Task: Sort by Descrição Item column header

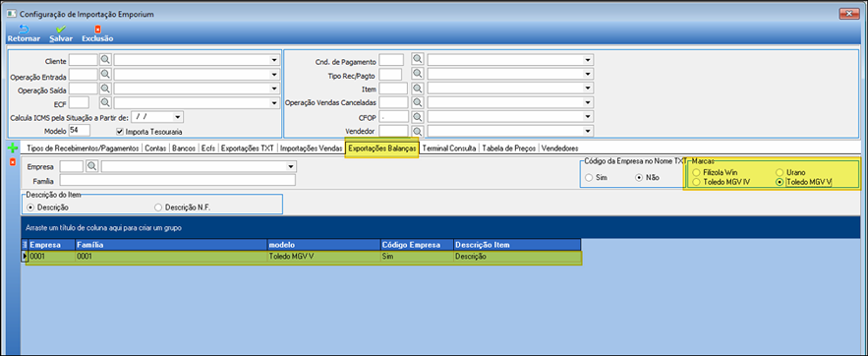Action: (x=517, y=244)
